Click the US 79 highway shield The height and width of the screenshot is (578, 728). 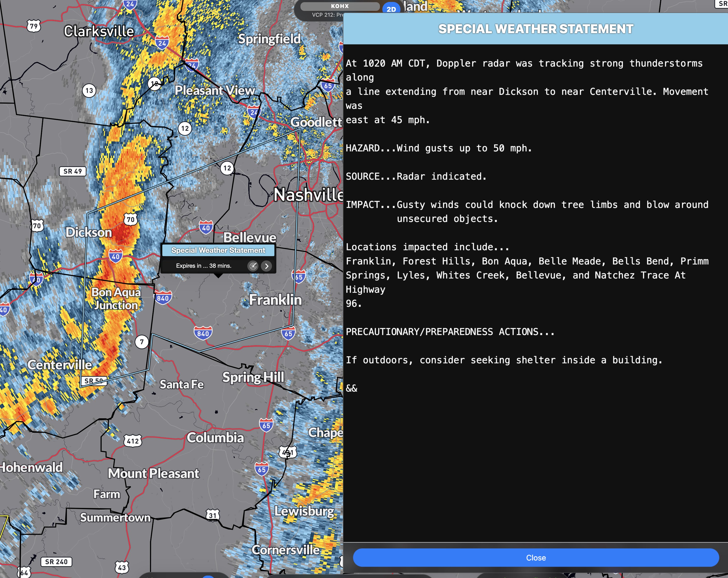(x=34, y=26)
